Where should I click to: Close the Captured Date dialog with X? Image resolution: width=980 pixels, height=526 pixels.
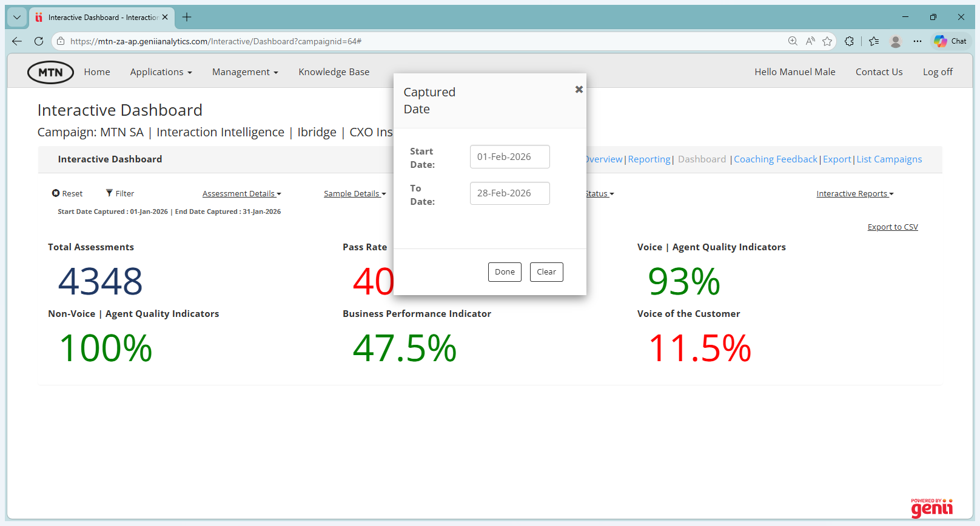click(x=579, y=90)
